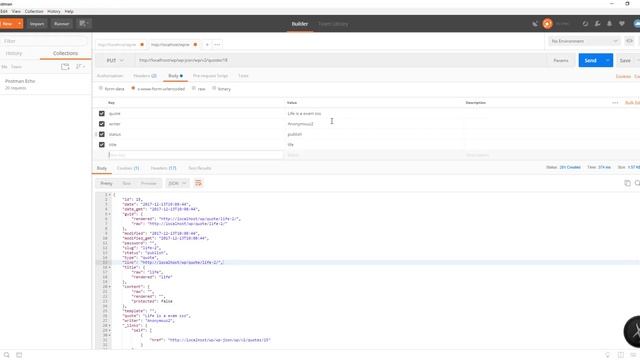Uncheck the quote key checkbox
Image resolution: width=640 pixels, height=360 pixels.
point(102,113)
